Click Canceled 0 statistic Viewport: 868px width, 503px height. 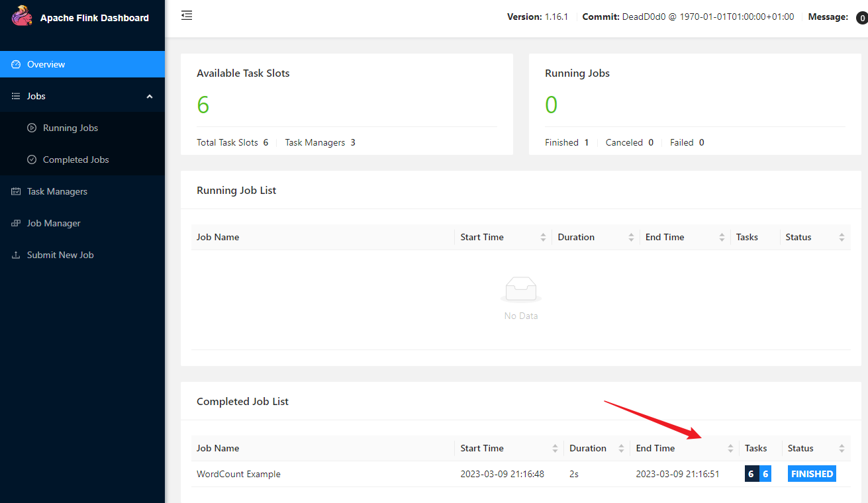(x=630, y=142)
